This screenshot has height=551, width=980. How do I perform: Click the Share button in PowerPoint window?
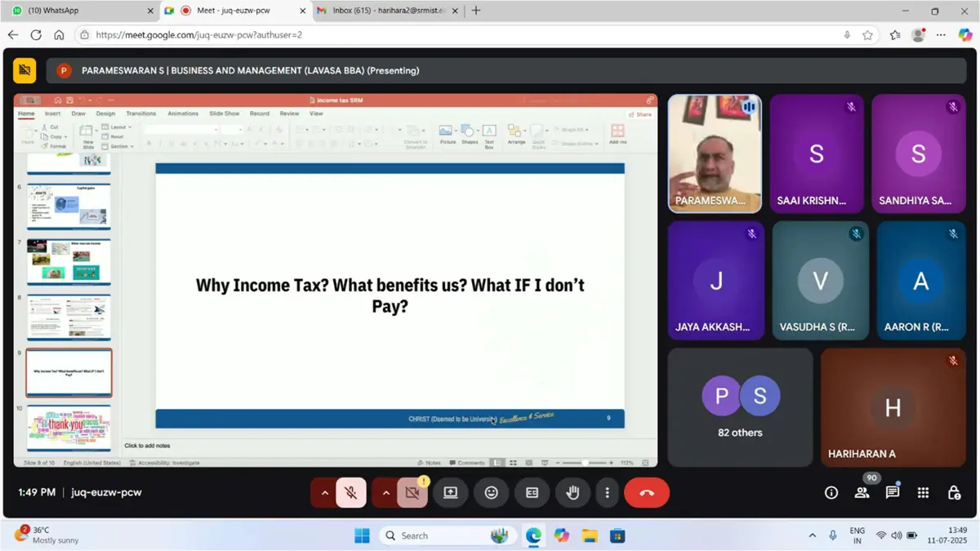(x=642, y=114)
